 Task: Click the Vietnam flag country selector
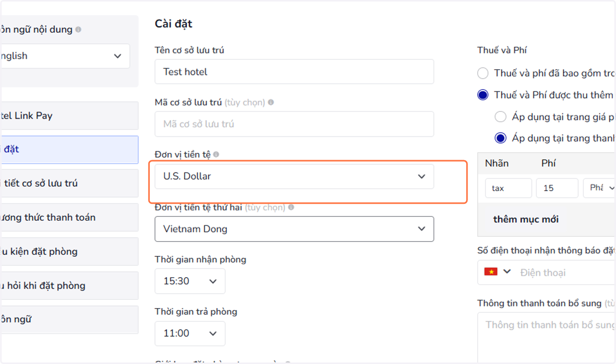pos(491,272)
